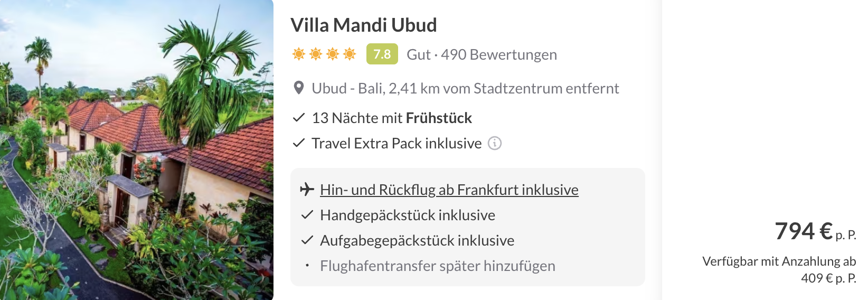Click the checkmark beside Travel Extra Pack
Viewport: 868px width, 300px height.
(x=299, y=143)
